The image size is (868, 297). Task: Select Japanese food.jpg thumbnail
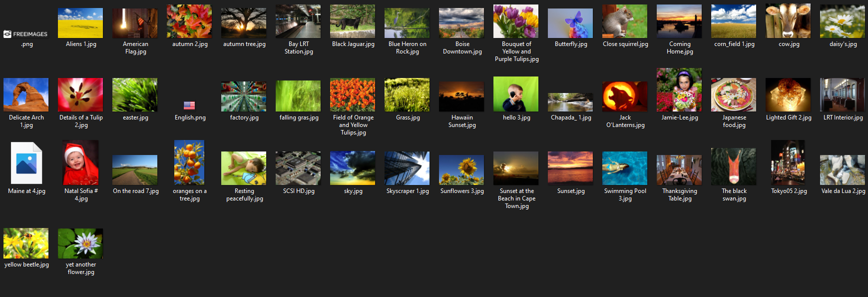click(734, 94)
